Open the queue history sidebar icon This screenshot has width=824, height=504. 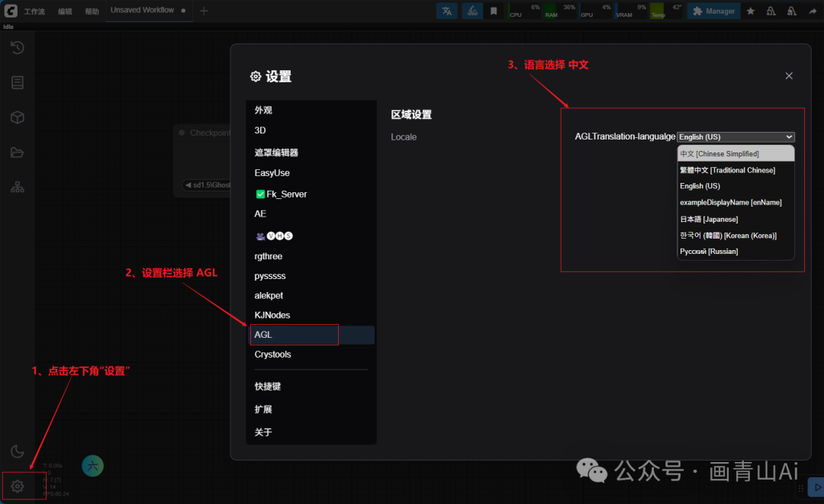point(18,48)
